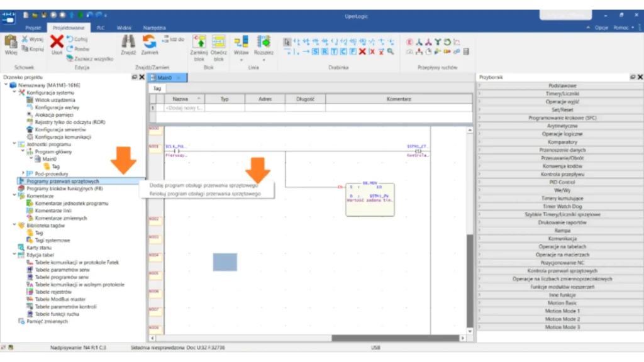The height and width of the screenshot is (362, 644).
Task: Open Konfiguracja we/wy tree item
Action: click(x=57, y=107)
